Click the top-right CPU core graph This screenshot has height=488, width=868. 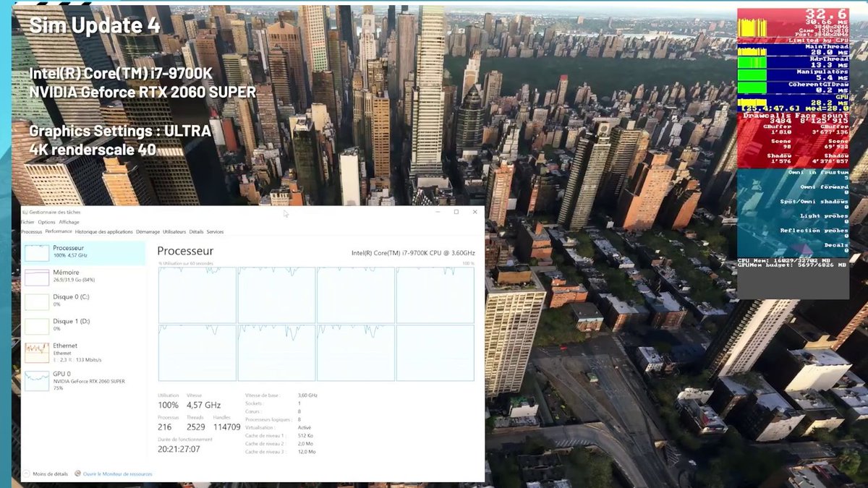(435, 295)
